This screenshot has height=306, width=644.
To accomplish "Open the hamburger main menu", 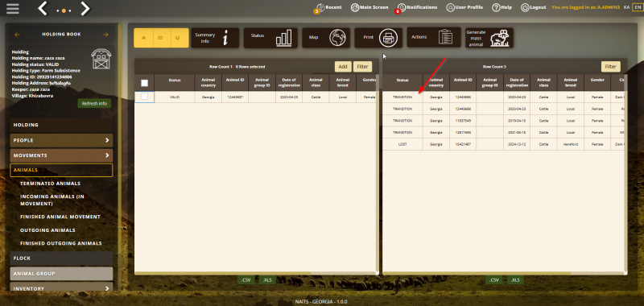I will (13, 8).
